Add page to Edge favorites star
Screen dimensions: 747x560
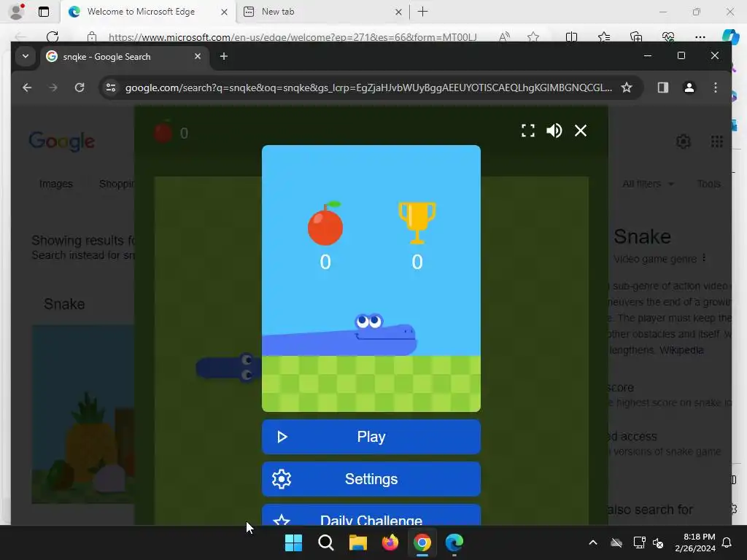533,36
